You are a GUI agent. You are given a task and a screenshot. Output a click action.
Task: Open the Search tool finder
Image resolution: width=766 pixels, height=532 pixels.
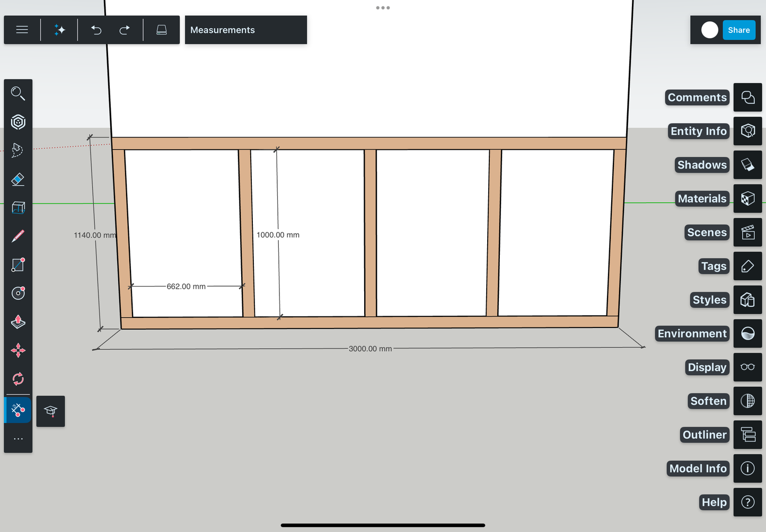coord(18,93)
